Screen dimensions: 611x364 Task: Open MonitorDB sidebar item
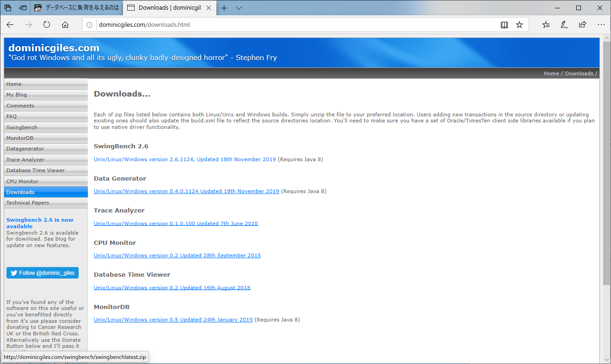(x=46, y=138)
